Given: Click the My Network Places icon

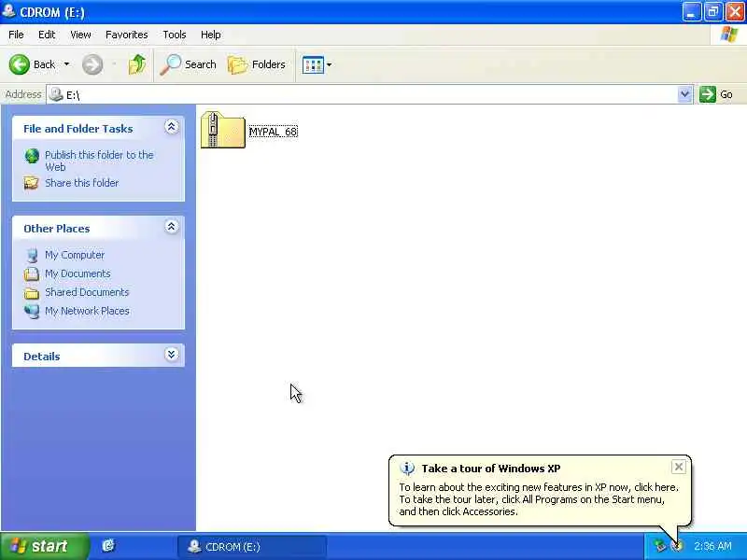Looking at the screenshot, I should pyautogui.click(x=32, y=312).
